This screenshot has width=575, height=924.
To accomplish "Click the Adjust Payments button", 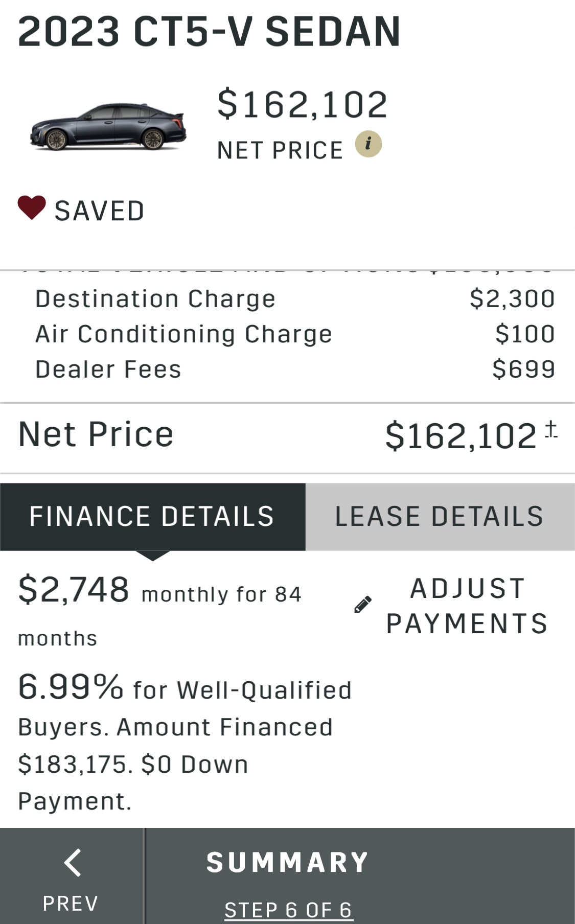I will click(x=467, y=606).
